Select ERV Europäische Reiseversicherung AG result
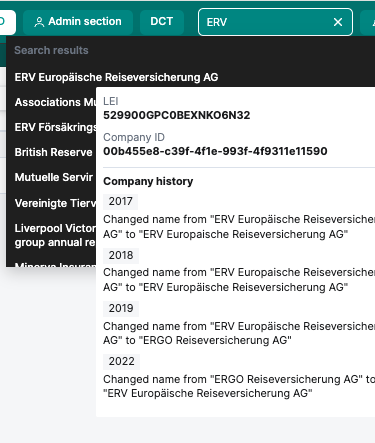 point(116,77)
